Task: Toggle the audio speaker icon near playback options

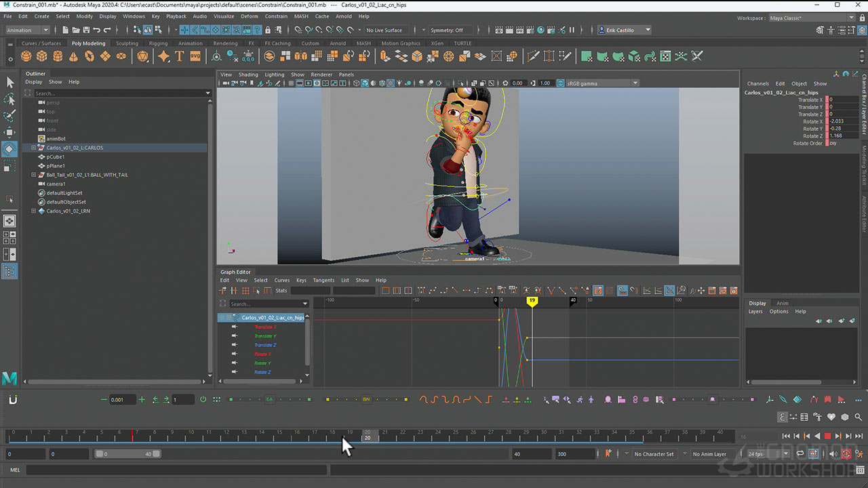Action: pos(834,454)
